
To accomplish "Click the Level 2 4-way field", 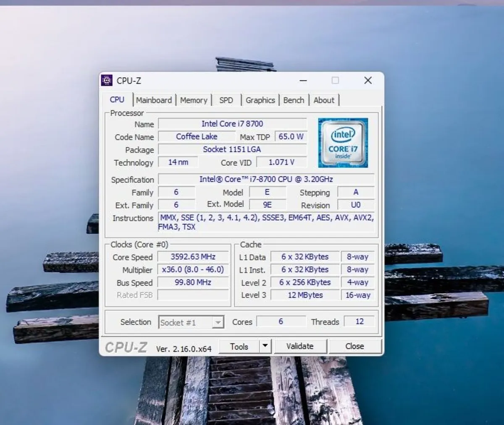I will pos(357,282).
